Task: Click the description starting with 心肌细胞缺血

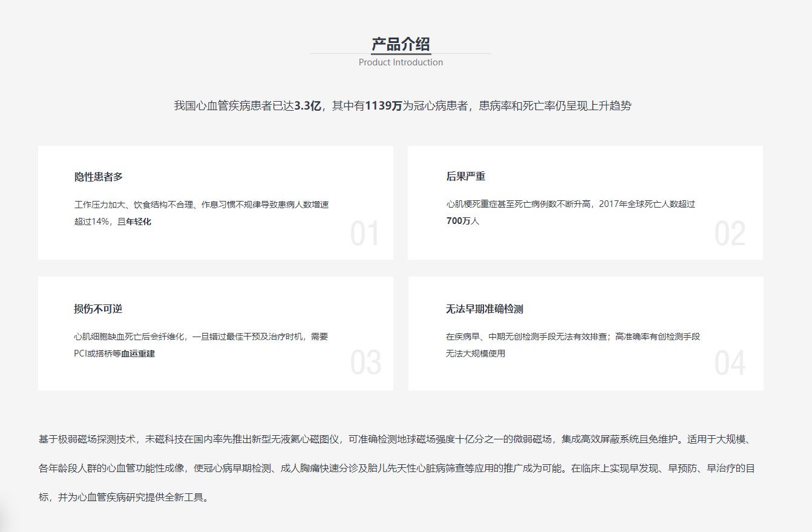Action: pyautogui.click(x=201, y=337)
